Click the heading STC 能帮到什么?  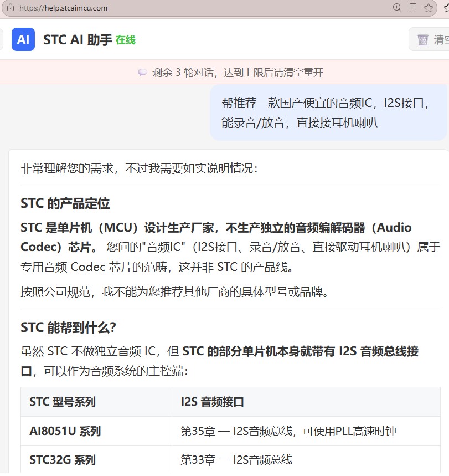point(69,327)
